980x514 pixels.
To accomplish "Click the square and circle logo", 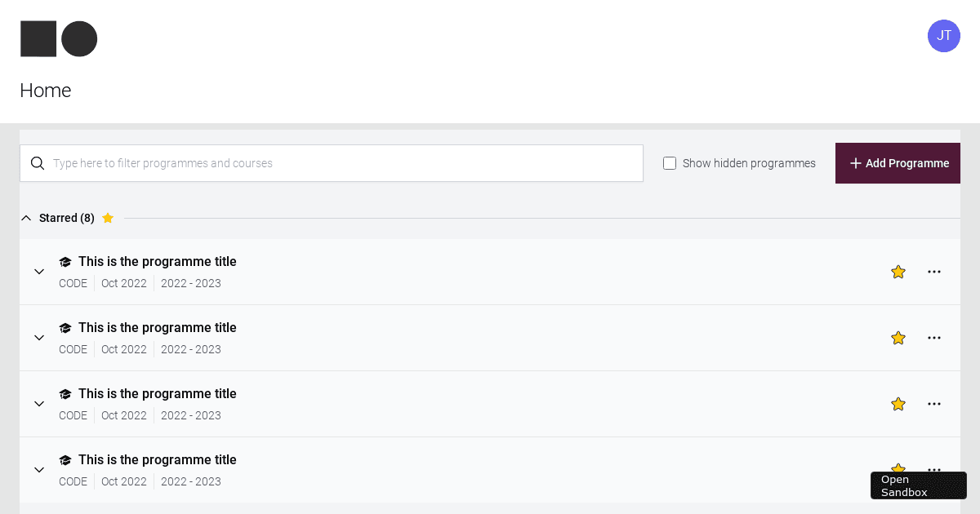I will (59, 39).
